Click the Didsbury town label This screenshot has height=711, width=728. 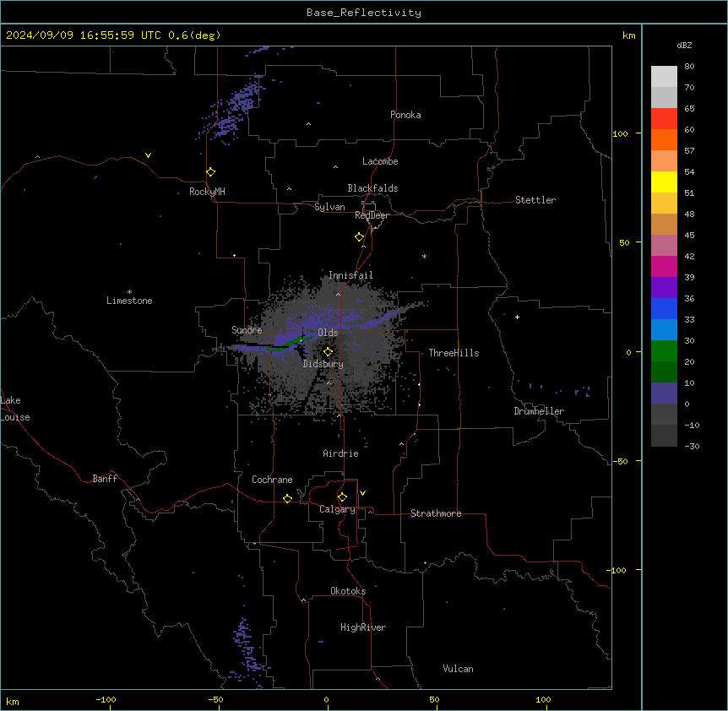tap(323, 364)
